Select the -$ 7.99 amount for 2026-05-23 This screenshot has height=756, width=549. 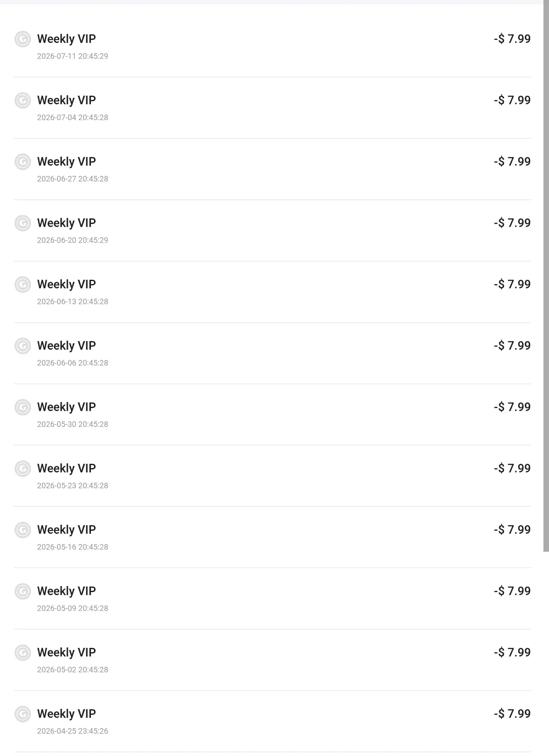point(512,468)
